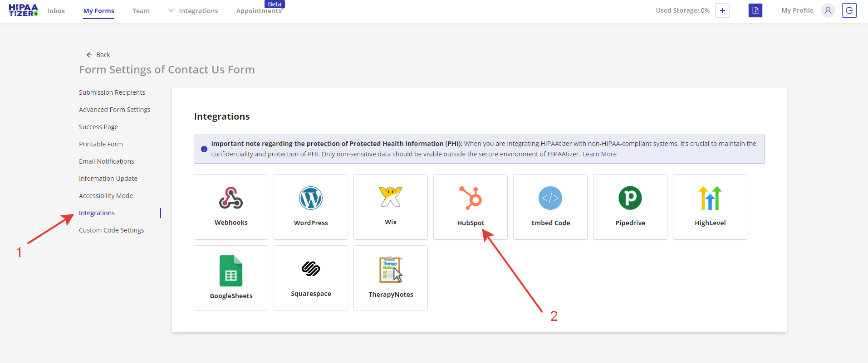Click the blue new document icon
Image resolution: width=868 pixels, height=363 pixels.
tap(755, 10)
